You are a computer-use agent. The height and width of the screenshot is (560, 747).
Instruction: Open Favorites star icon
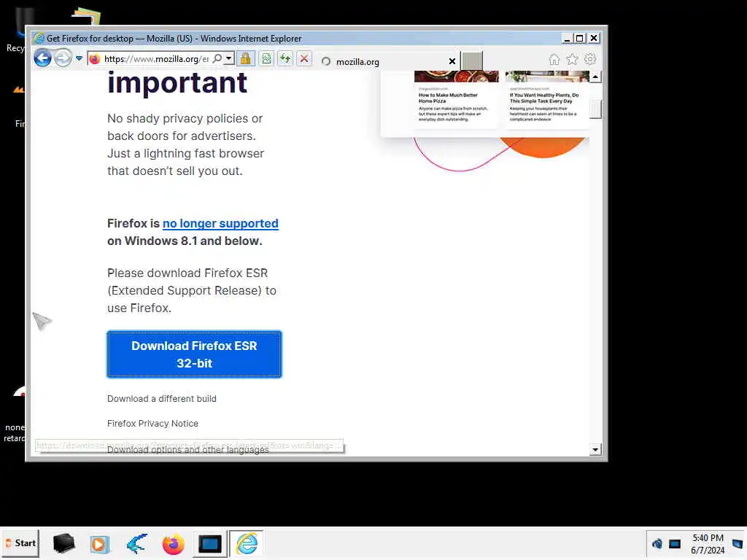[572, 59]
